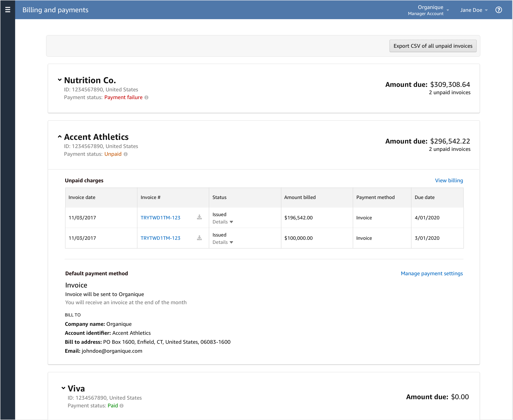The width and height of the screenshot is (513, 420).
Task: Expand Details for the 3/01/2020 invoice
Action: point(223,242)
